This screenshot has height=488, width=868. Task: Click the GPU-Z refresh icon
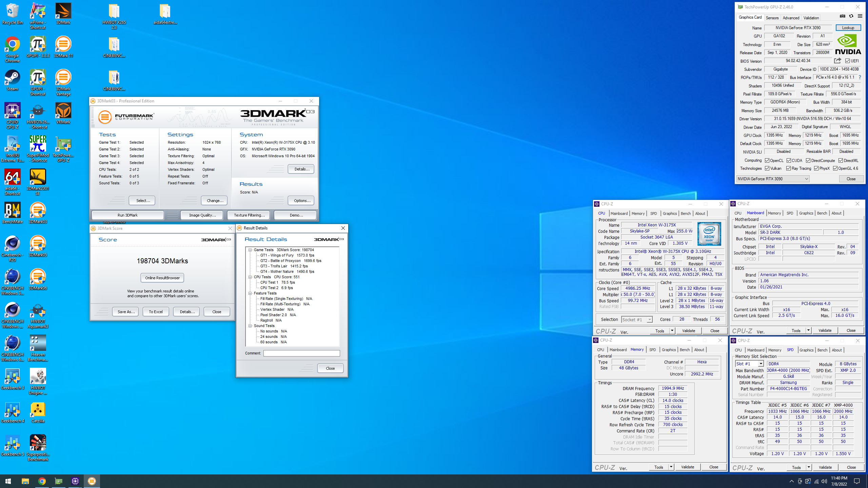coord(851,16)
